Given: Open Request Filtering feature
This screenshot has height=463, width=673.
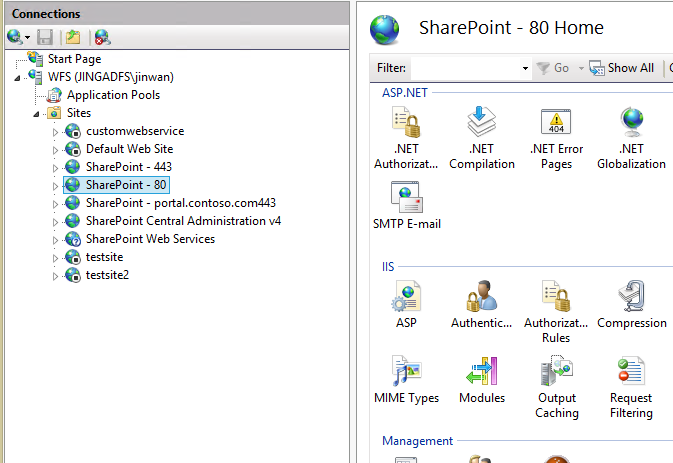Looking at the screenshot, I should (631, 387).
